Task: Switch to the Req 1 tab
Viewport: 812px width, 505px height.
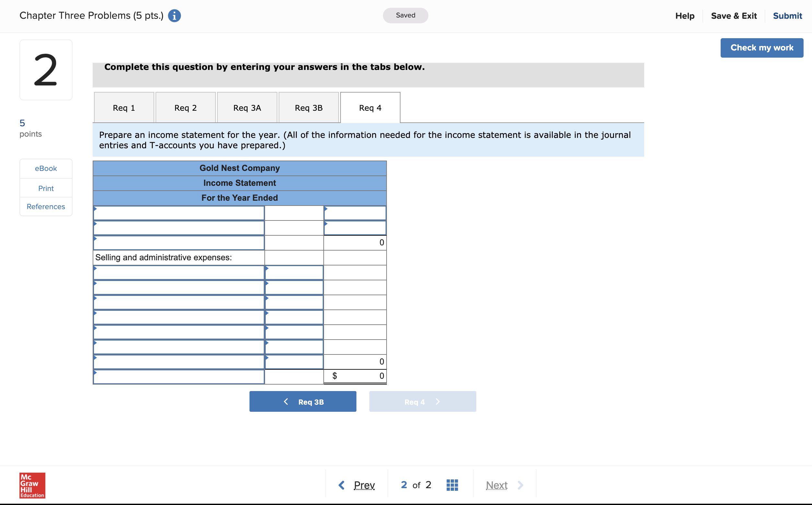Action: 124,107
